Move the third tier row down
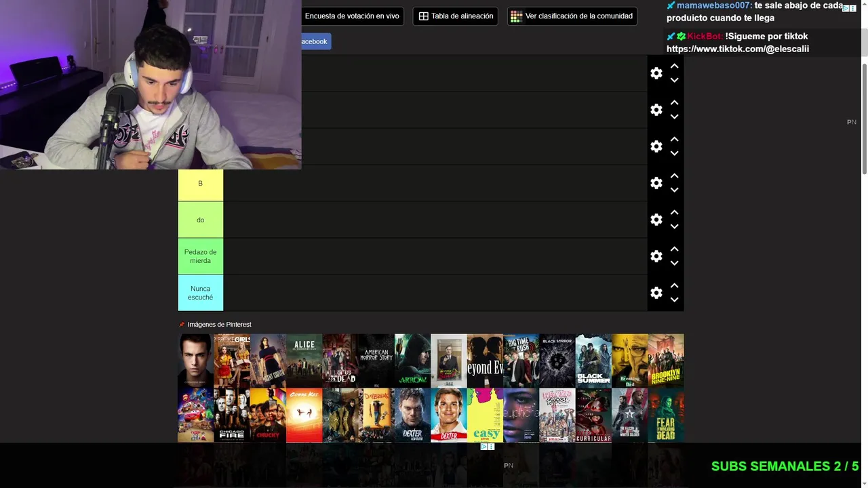The width and height of the screenshot is (868, 488). tap(674, 153)
